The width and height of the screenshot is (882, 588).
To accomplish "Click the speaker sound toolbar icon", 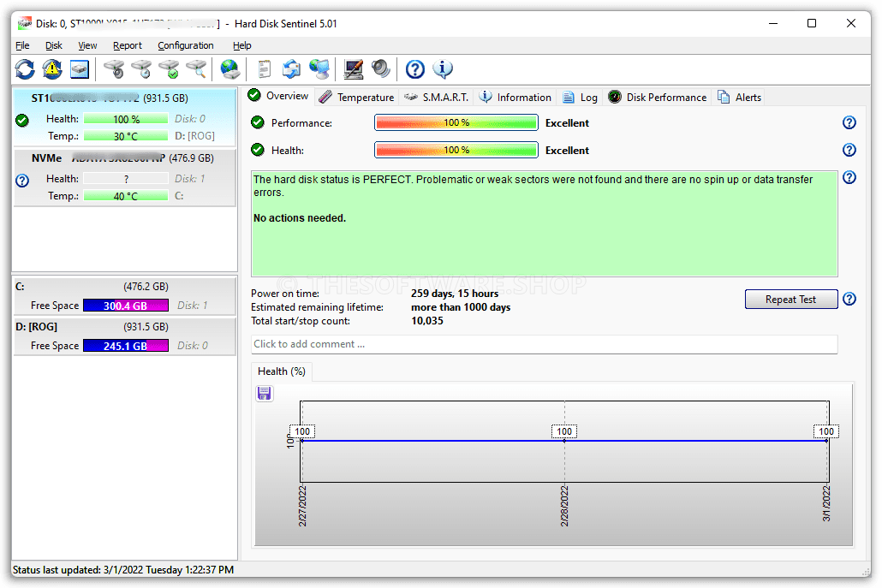I will tap(381, 69).
